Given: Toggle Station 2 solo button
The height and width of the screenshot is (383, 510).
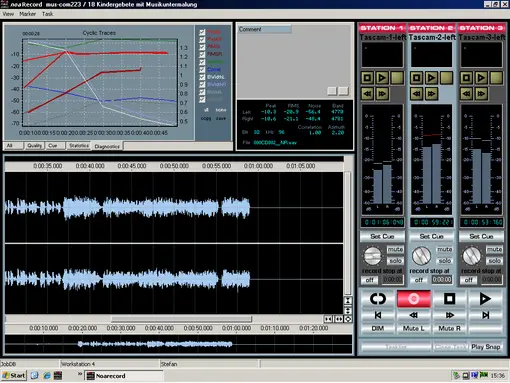Looking at the screenshot, I should pos(444,260).
